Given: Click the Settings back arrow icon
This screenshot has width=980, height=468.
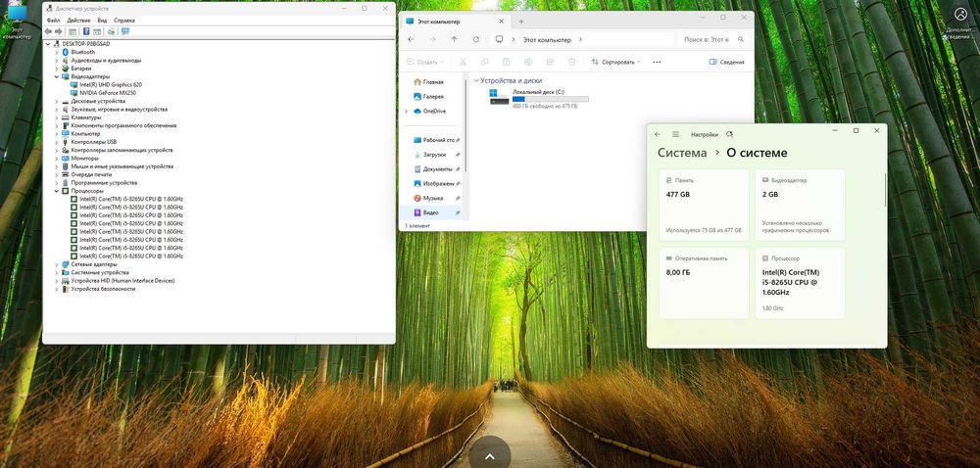Looking at the screenshot, I should 658,134.
